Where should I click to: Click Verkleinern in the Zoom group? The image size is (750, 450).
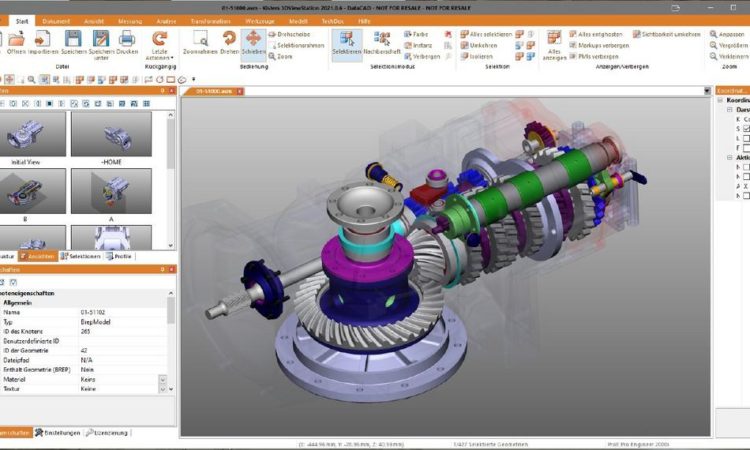pos(728,56)
